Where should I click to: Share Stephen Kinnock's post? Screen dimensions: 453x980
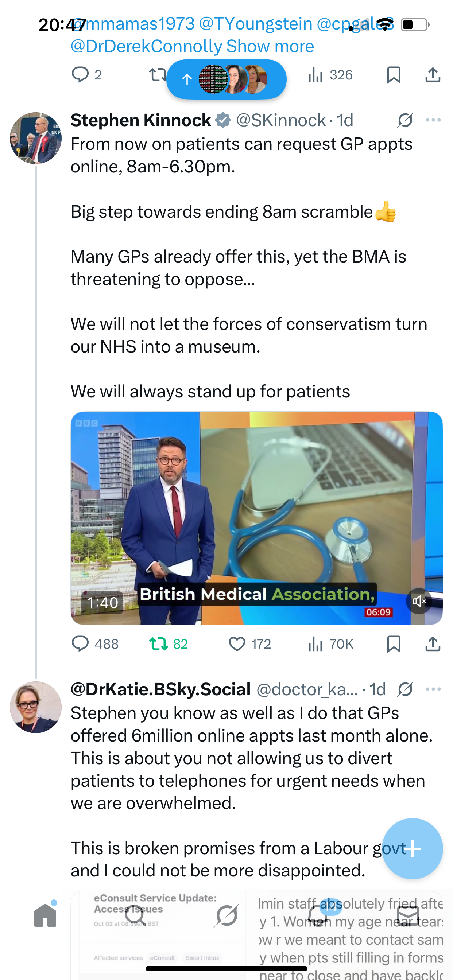(433, 644)
